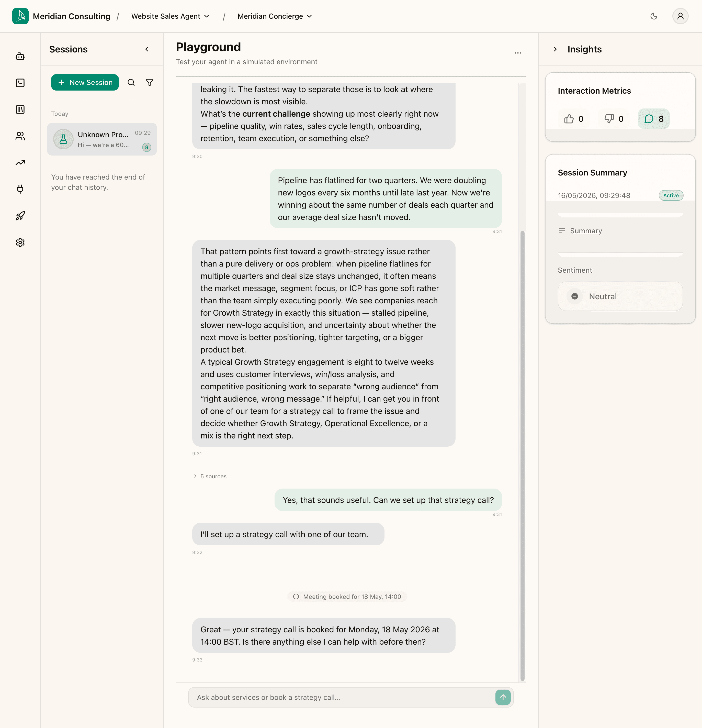Open the knowledge library icon in sidebar

coord(20,109)
